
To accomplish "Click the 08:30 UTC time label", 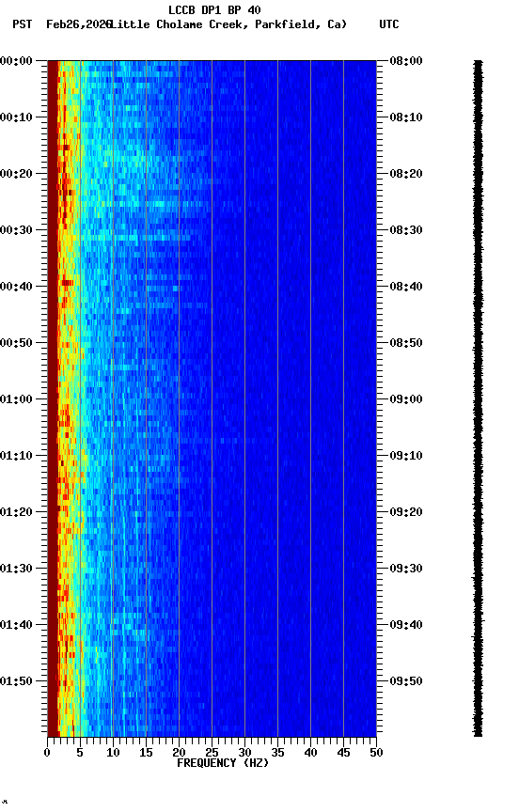I will (406, 230).
